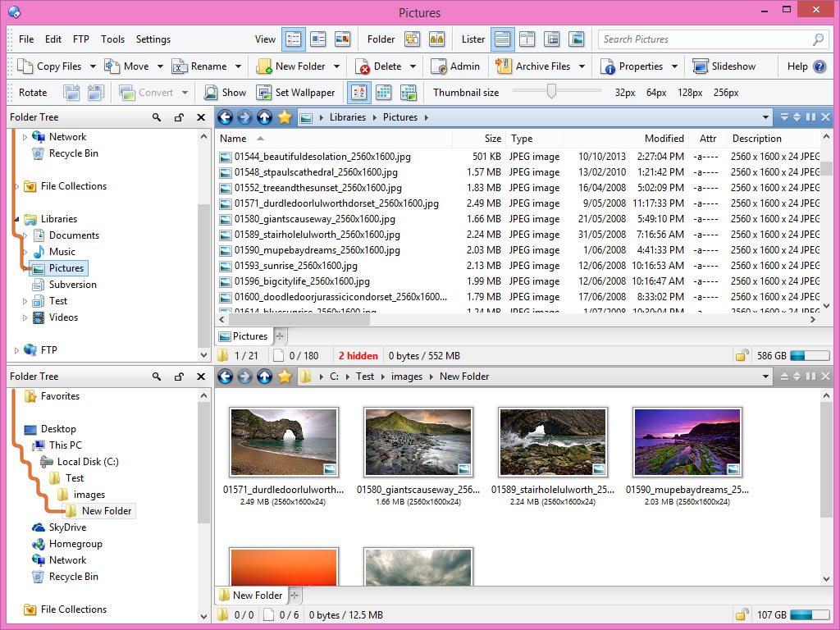Expand the File Collections node in upper tree
The width and height of the screenshot is (840, 630).
[16, 186]
